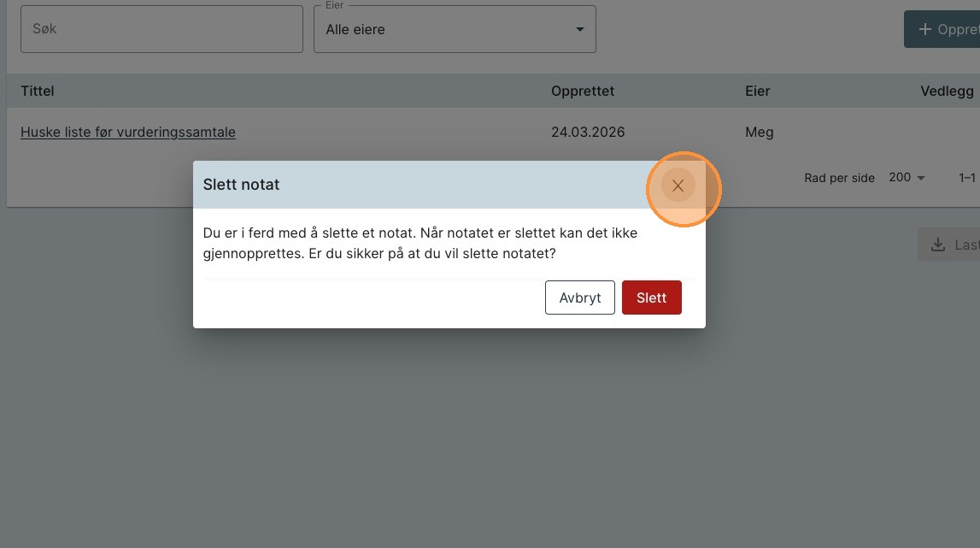Screen dimensions: 980x548
Task: Open rows per page dropdown showing 200
Action: tap(906, 178)
